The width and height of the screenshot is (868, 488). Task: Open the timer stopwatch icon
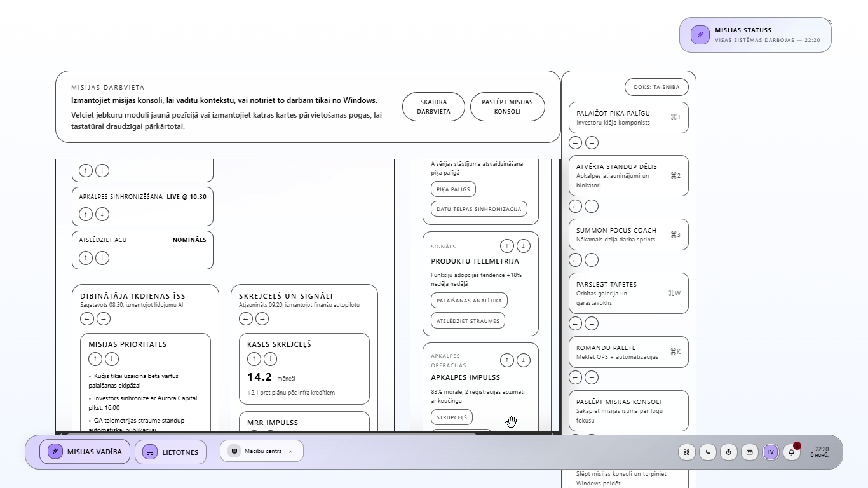point(729,452)
